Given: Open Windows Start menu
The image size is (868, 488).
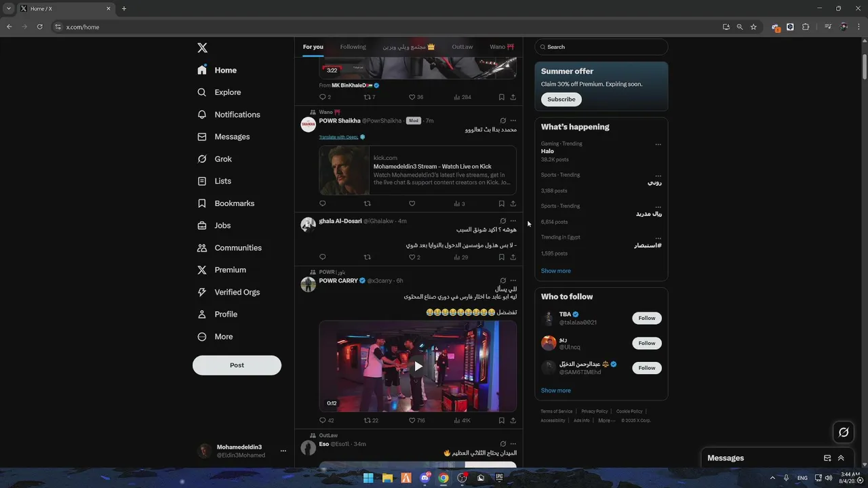Looking at the screenshot, I should [368, 478].
